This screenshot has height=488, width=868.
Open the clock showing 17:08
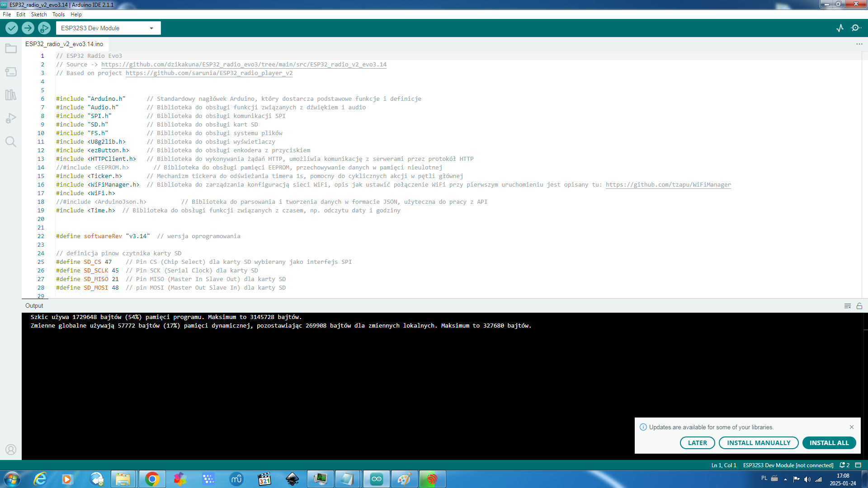(843, 479)
